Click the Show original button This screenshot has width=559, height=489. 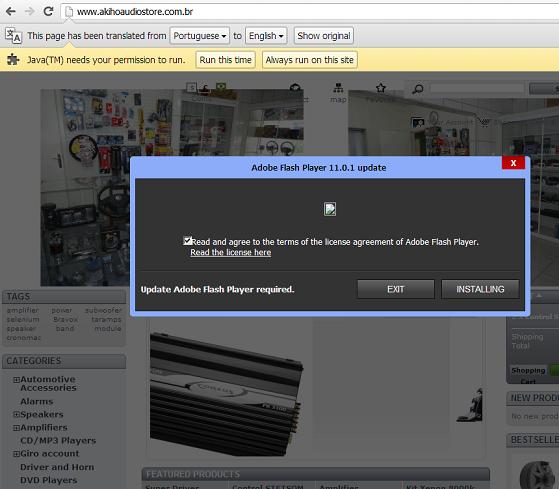[x=324, y=36]
